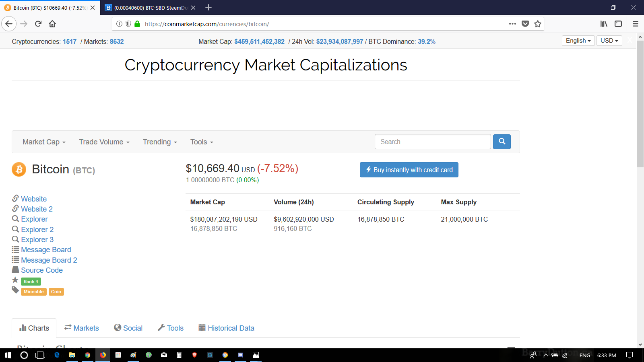Open the Calculator taskbar icon
644x362 pixels.
(179, 355)
